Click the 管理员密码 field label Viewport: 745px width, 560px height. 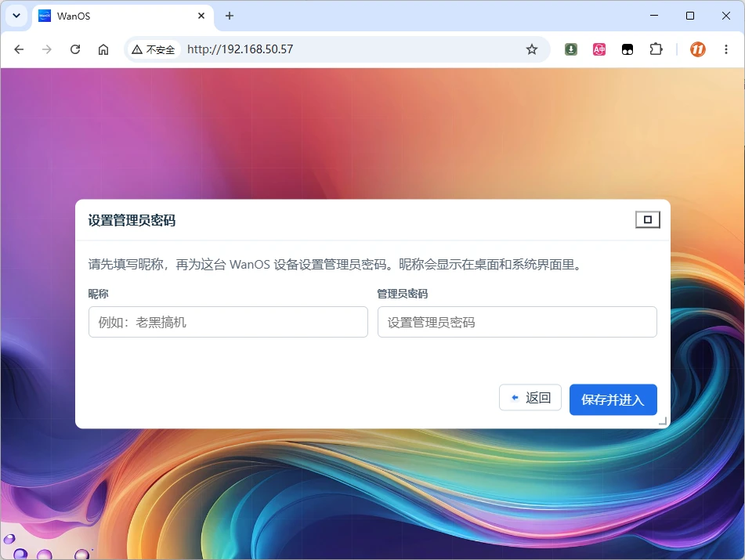click(x=403, y=294)
